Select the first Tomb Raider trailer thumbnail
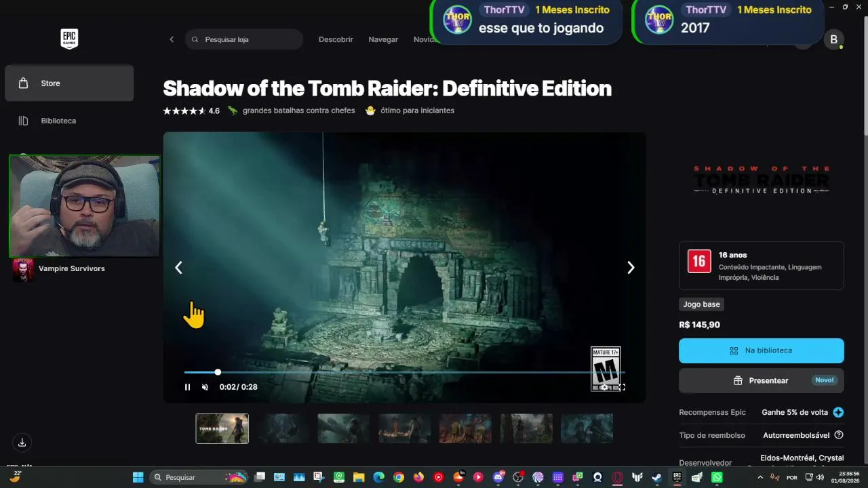This screenshot has width=868, height=488. tap(222, 428)
